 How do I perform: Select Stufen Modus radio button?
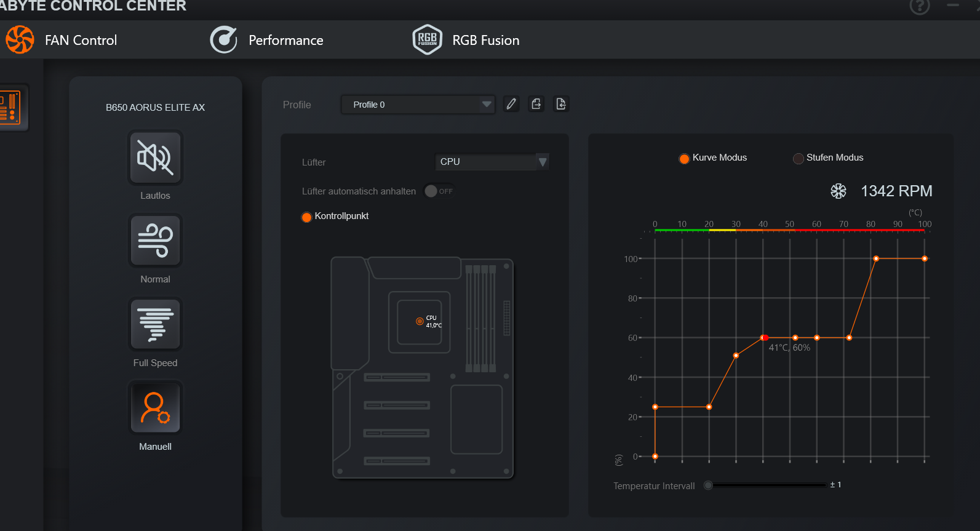click(x=799, y=159)
